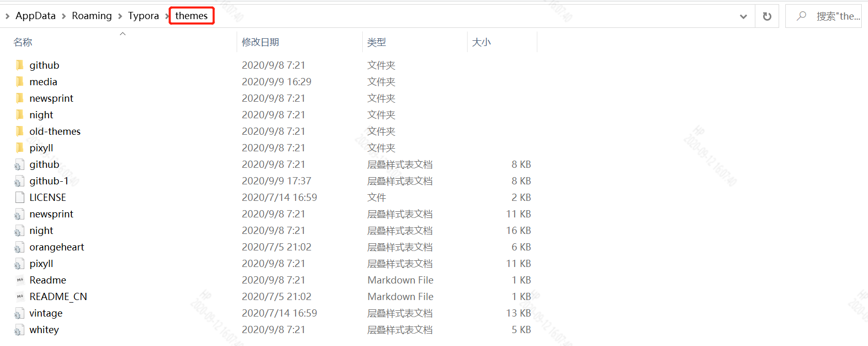Select the old-themes folder name
The height and width of the screenshot is (346, 868).
coord(55,131)
